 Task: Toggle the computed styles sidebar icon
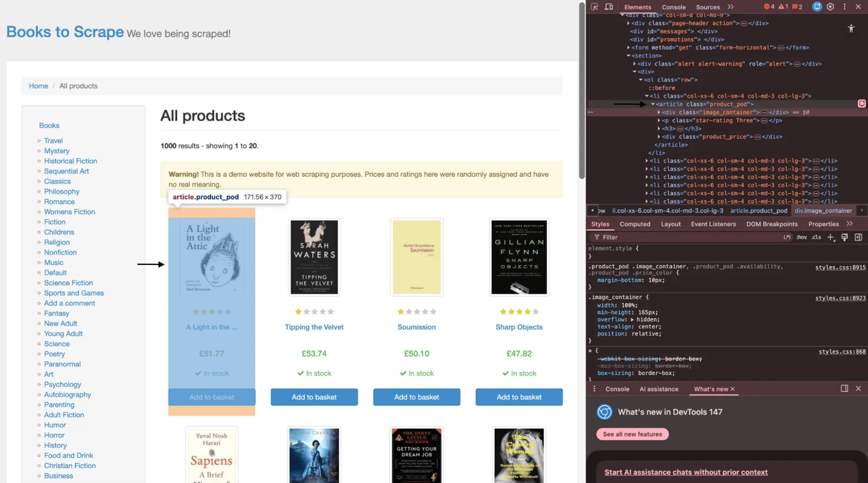point(858,237)
